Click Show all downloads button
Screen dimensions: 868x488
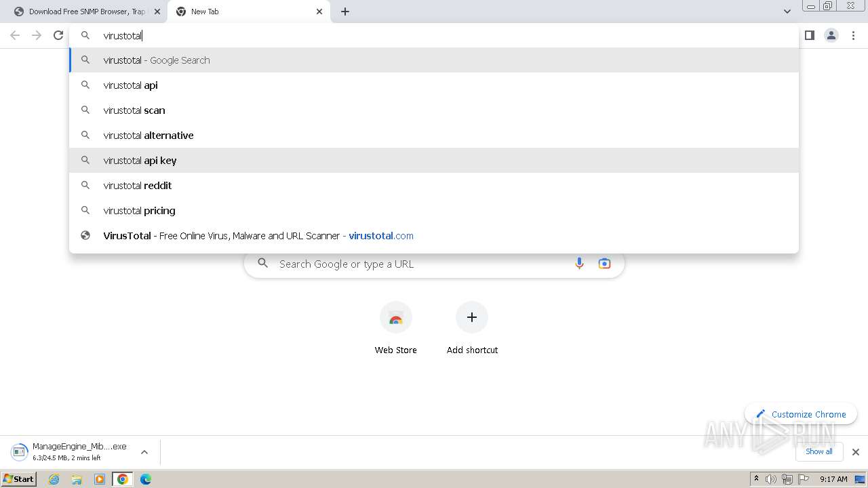pyautogui.click(x=819, y=451)
